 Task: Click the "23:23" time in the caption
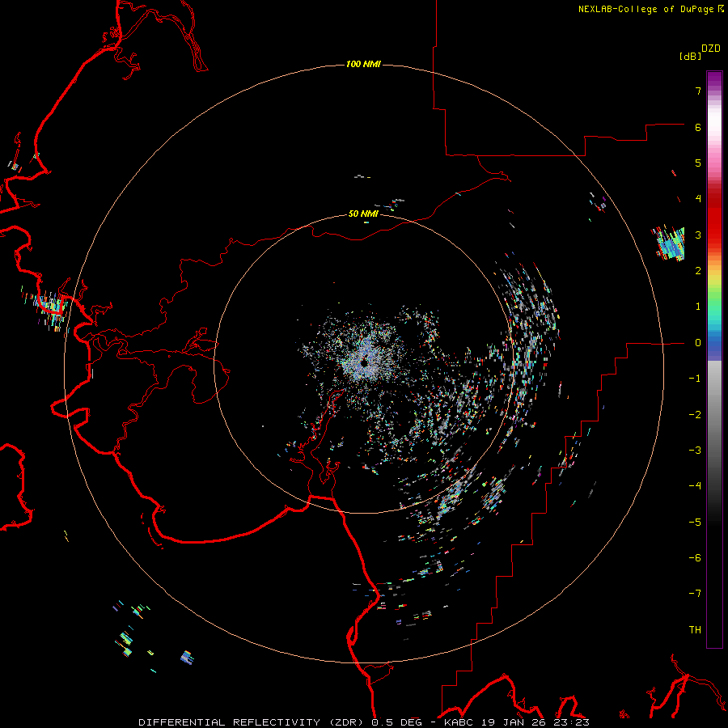click(571, 722)
